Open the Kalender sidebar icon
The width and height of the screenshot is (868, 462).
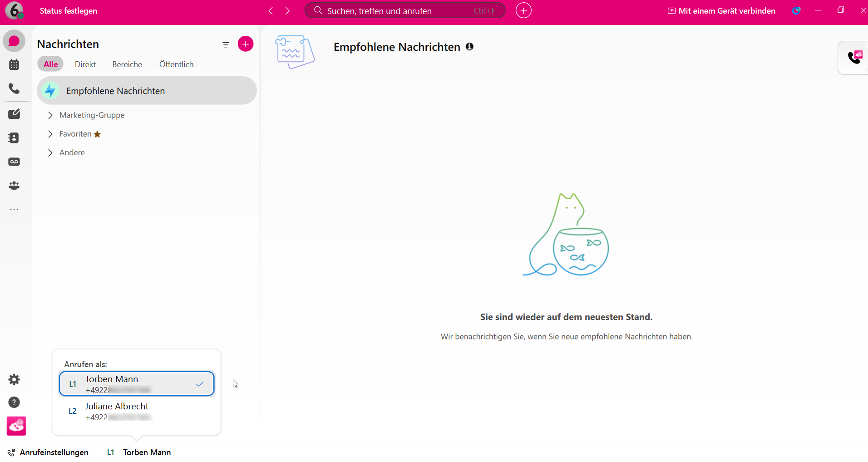click(14, 64)
